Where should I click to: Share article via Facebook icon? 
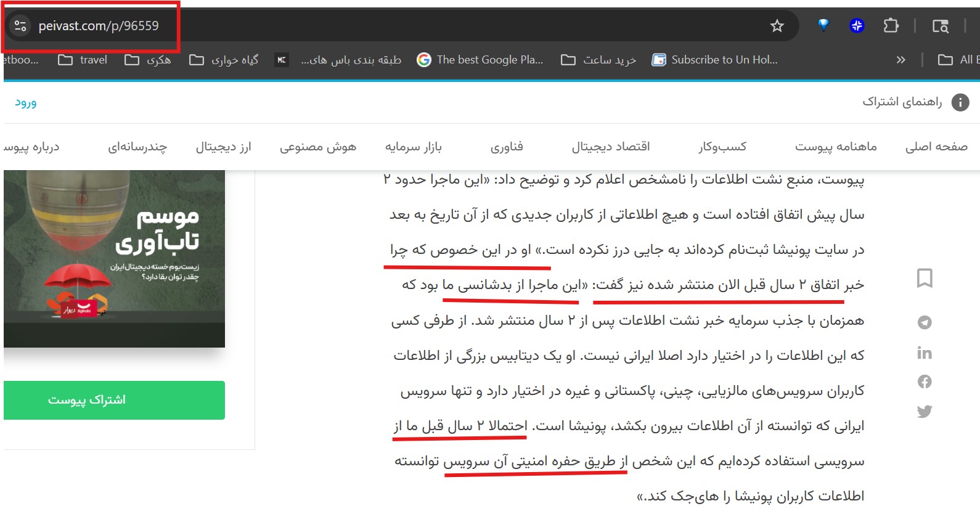(925, 381)
